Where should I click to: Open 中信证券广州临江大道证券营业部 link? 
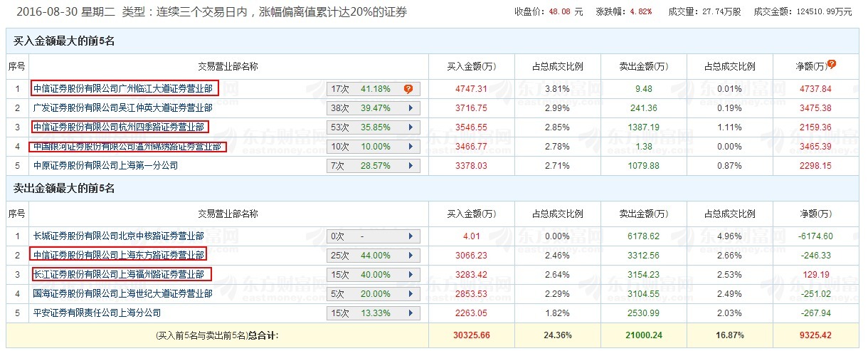tap(125, 89)
